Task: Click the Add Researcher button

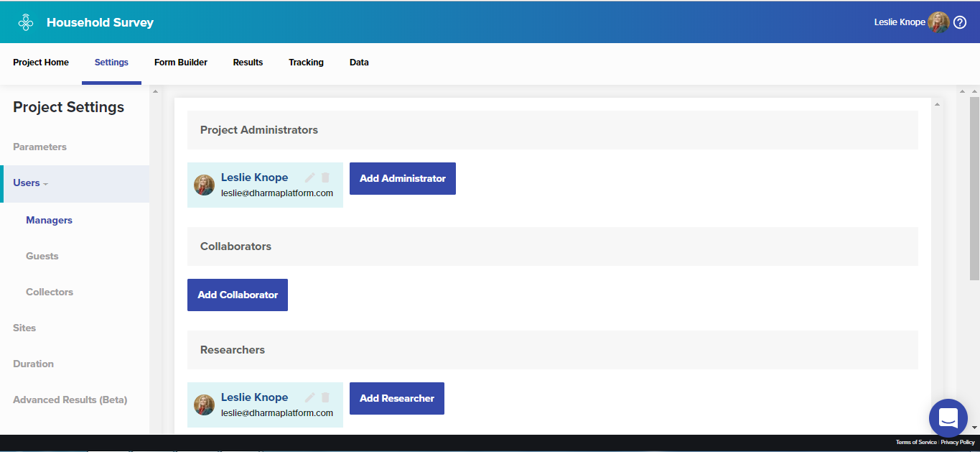Action: point(397,398)
